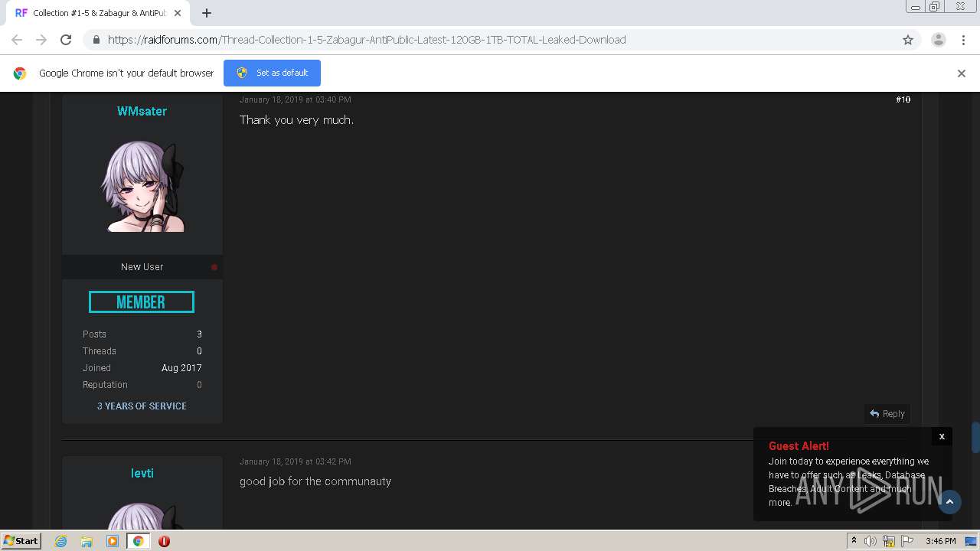Bookmark this page with the star icon

pyautogui.click(x=908, y=40)
